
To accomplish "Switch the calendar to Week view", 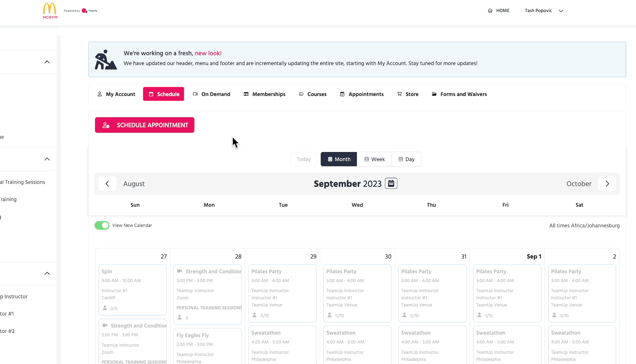I will tap(374, 159).
